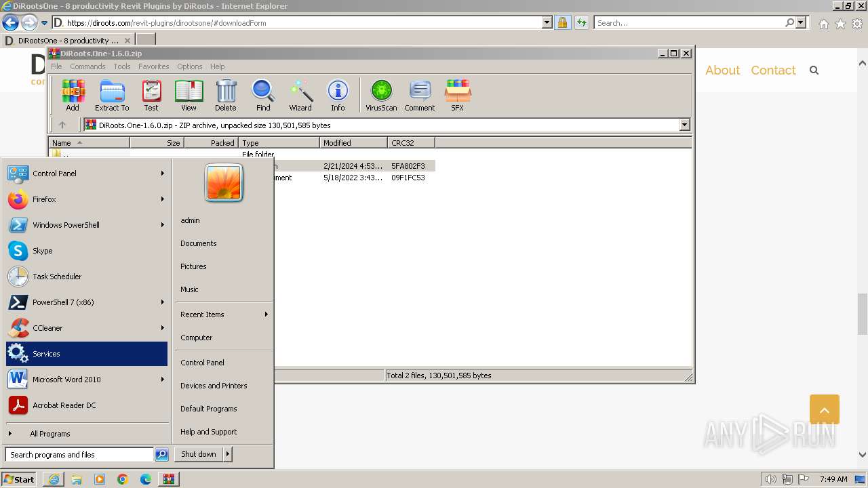
Task: Open the search provider dropdown arrow
Action: (x=801, y=22)
